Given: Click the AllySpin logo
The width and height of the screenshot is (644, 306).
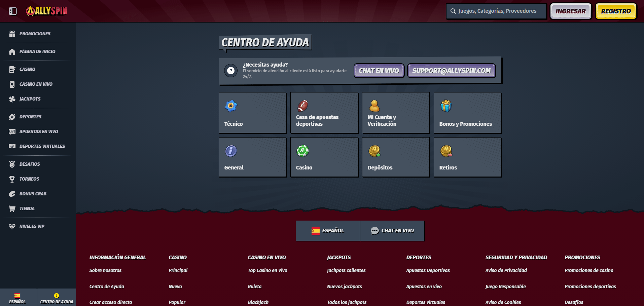Looking at the screenshot, I should [47, 11].
